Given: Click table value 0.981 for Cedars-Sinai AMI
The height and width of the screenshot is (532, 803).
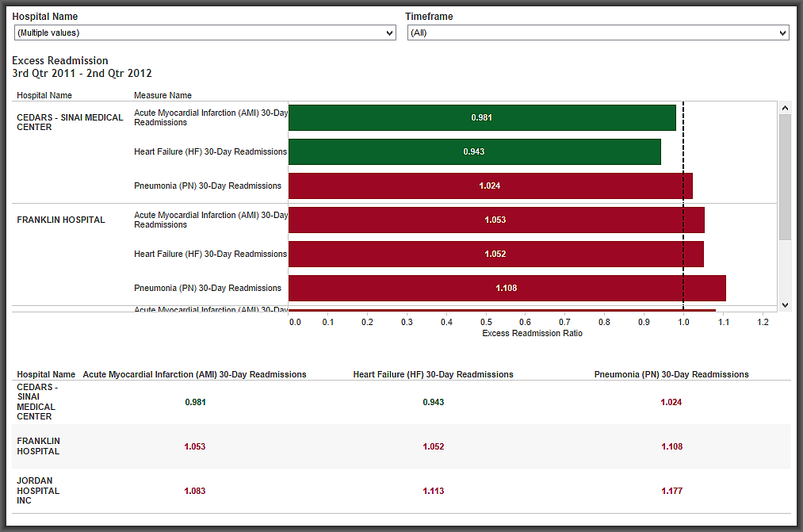Looking at the screenshot, I should 195,403.
